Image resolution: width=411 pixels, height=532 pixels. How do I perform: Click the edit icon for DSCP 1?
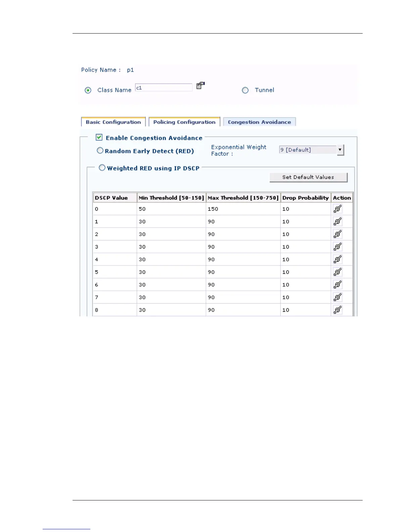(x=338, y=222)
